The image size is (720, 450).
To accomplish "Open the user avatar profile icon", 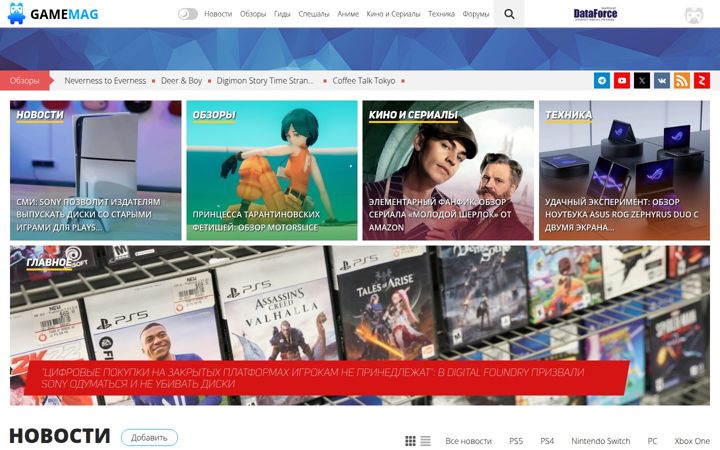I will pos(694,15).
